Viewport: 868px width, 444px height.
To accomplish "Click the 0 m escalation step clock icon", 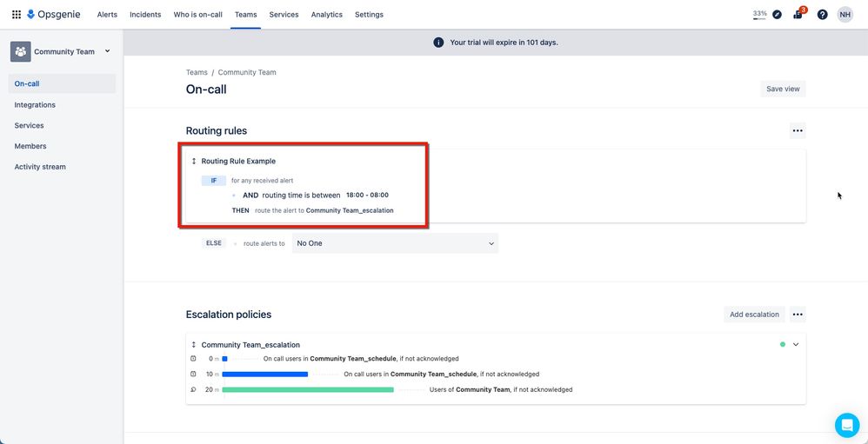I will coord(193,358).
